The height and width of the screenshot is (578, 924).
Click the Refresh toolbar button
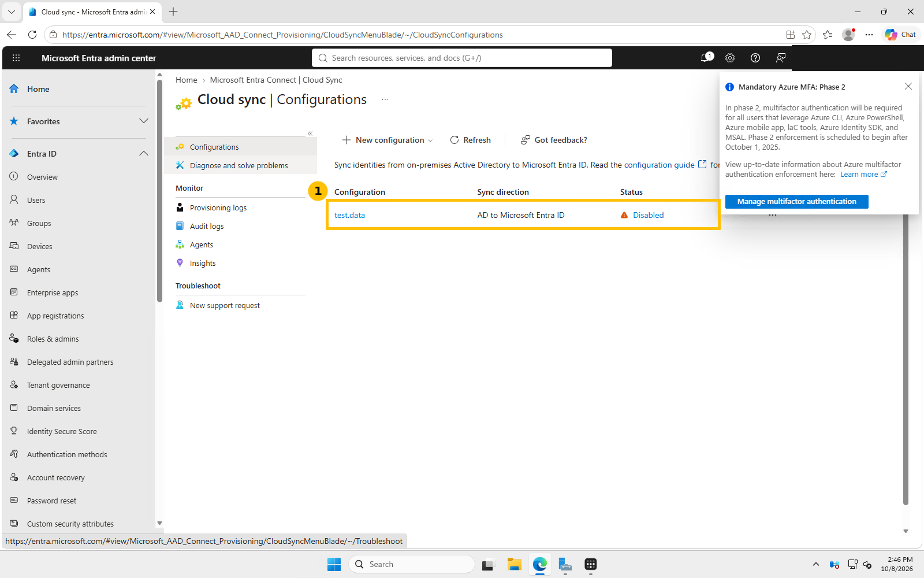471,140
